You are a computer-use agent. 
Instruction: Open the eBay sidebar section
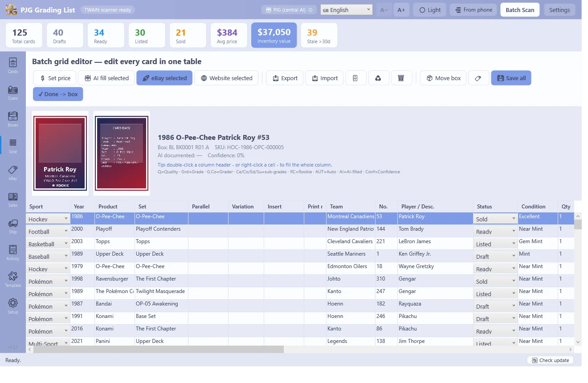[13, 172]
